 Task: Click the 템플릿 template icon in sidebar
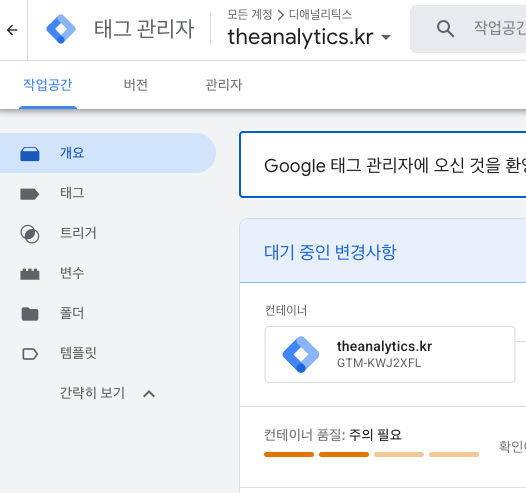tap(30, 354)
